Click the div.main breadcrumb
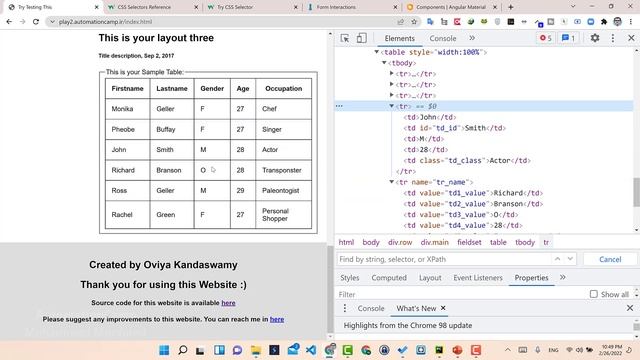This screenshot has height=360, width=640. 434,242
